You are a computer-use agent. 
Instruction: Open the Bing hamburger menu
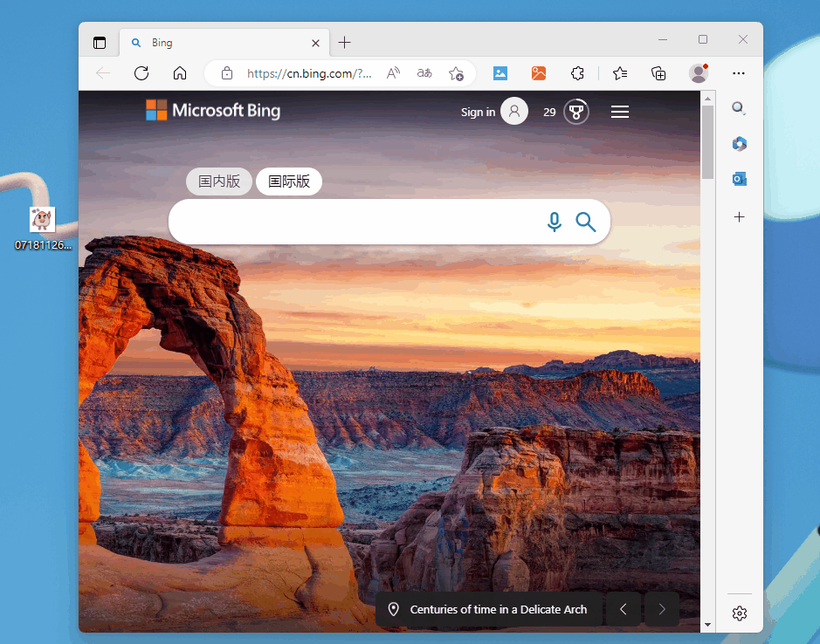click(620, 112)
